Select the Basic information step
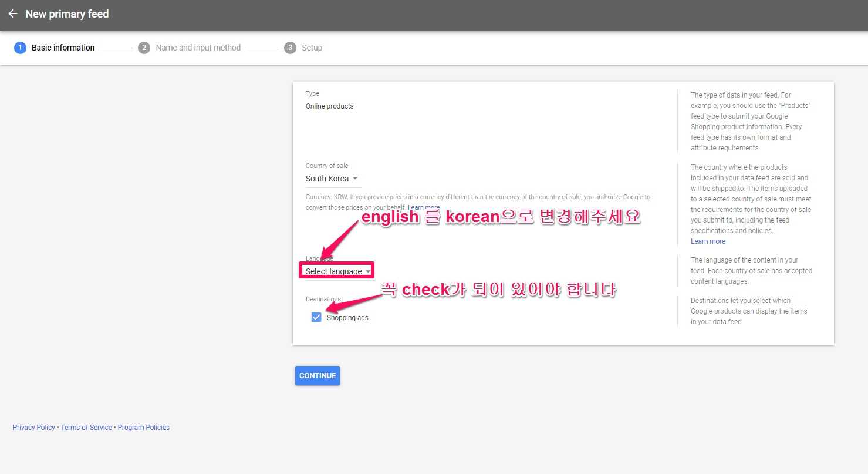Screen dimensions: 868x474 [x=63, y=48]
